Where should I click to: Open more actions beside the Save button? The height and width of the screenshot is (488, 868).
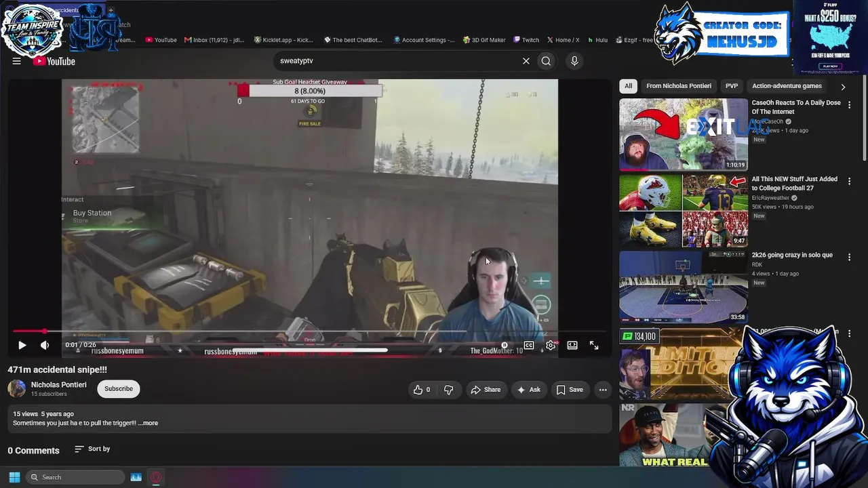(x=603, y=390)
